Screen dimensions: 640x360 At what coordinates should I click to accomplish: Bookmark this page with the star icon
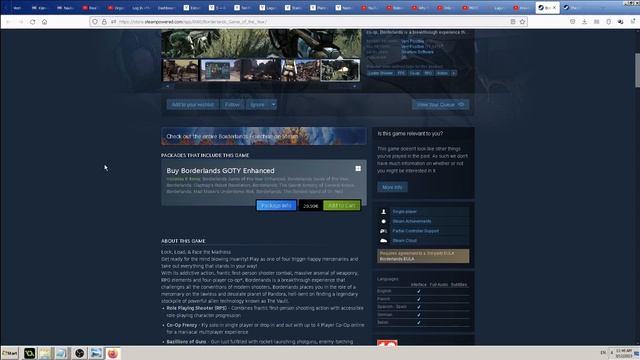[522, 22]
